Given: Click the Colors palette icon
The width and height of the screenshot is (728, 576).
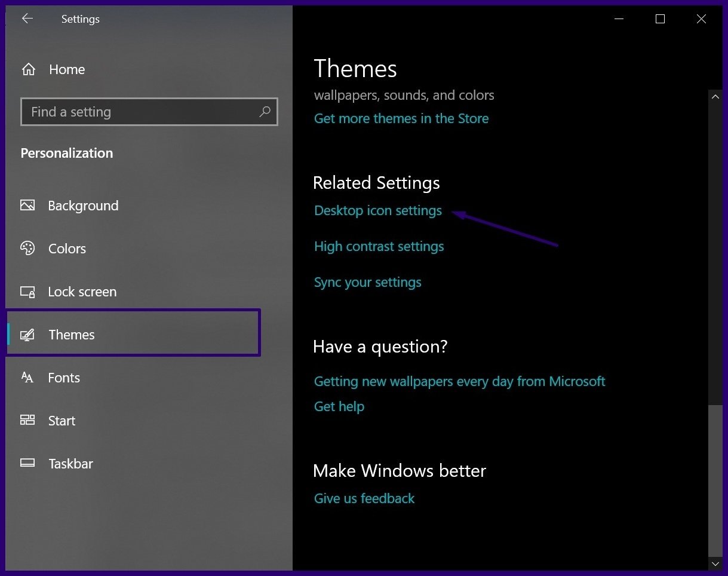Looking at the screenshot, I should (27, 249).
